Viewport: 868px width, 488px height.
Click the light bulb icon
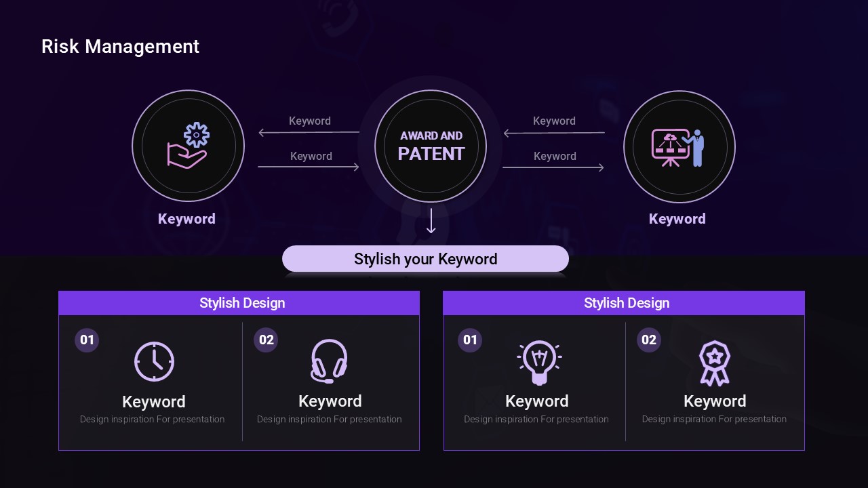click(539, 362)
